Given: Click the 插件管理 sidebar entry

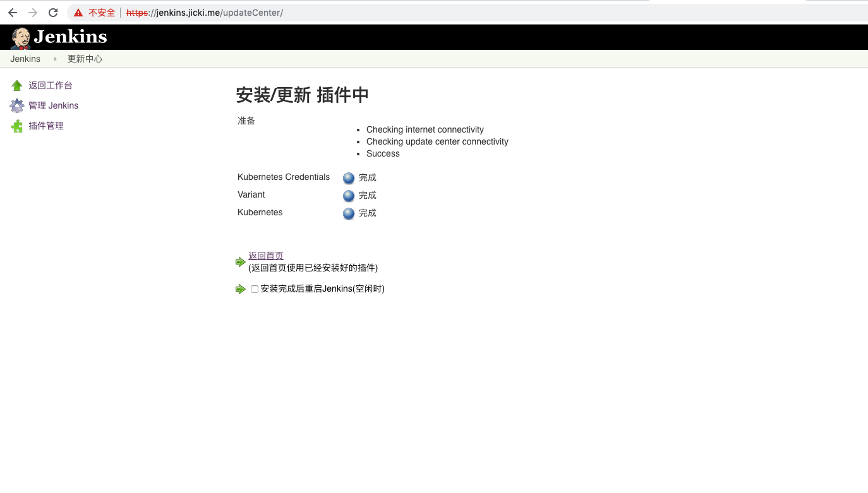Looking at the screenshot, I should coord(46,125).
